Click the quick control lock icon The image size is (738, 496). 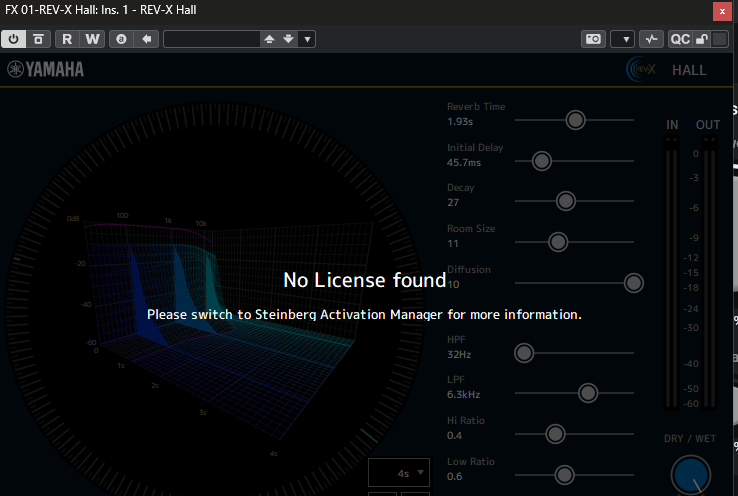pyautogui.click(x=703, y=39)
